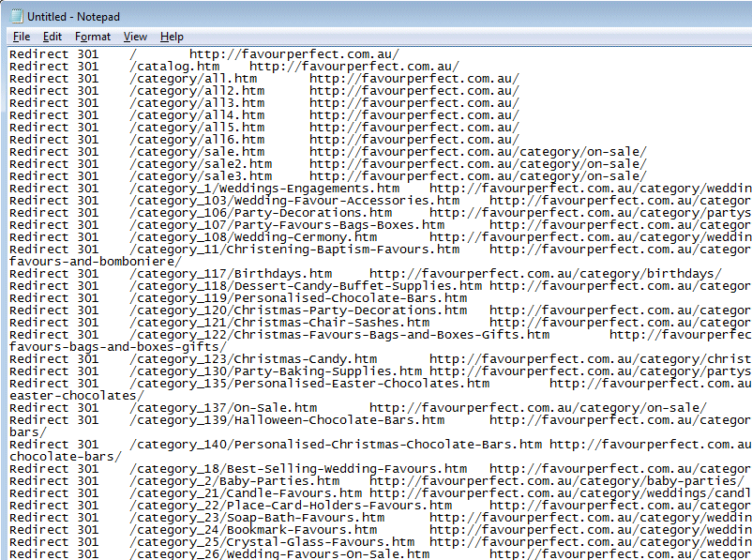Click /category_117/Birthdays.htm path
Viewport: 752px width, 560px height.
[x=231, y=274]
